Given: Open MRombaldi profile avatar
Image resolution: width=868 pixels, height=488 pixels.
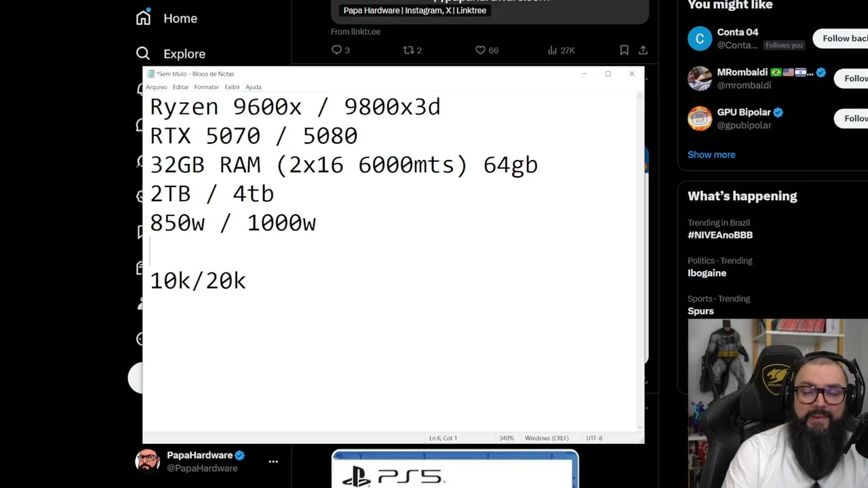Looking at the screenshot, I should tap(700, 79).
